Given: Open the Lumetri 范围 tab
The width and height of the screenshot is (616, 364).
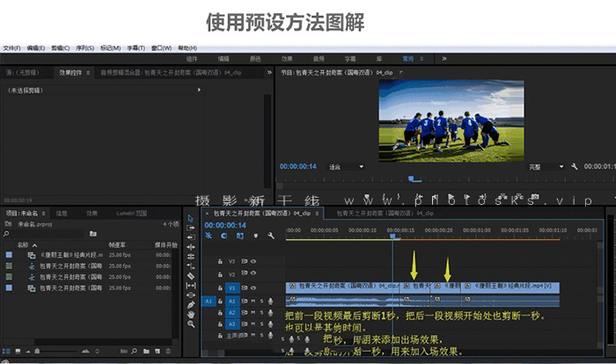Looking at the screenshot, I should pyautogui.click(x=132, y=214).
